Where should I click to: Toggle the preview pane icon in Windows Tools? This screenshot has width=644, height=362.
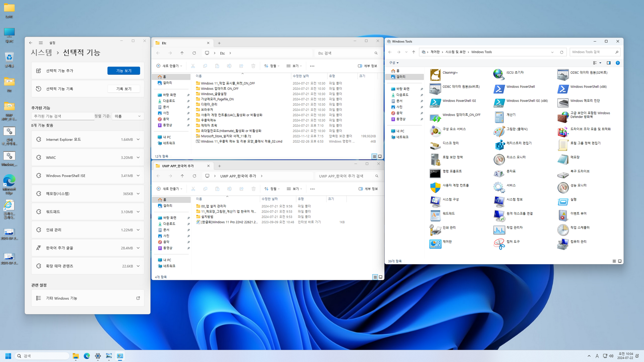pos(608,63)
